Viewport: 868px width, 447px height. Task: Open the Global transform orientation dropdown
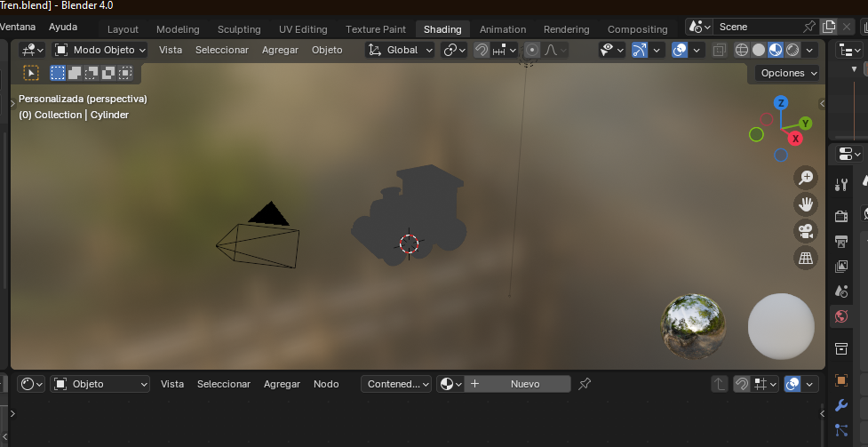(400, 50)
